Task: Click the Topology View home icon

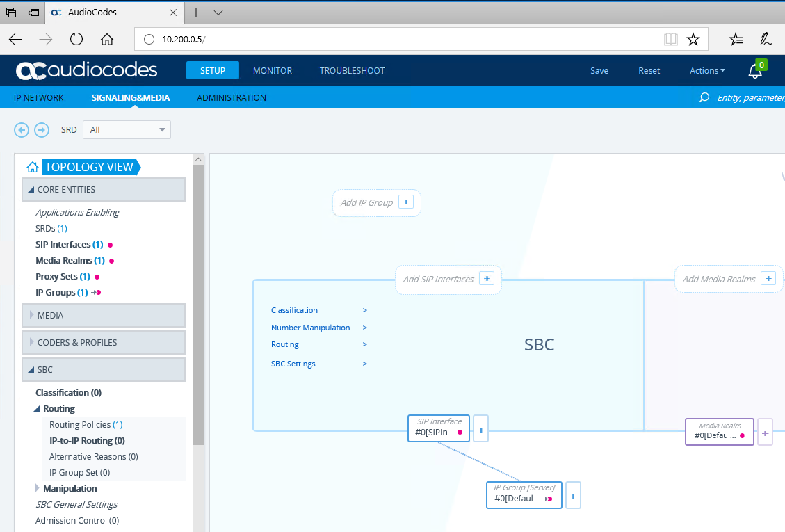Action: click(x=33, y=167)
